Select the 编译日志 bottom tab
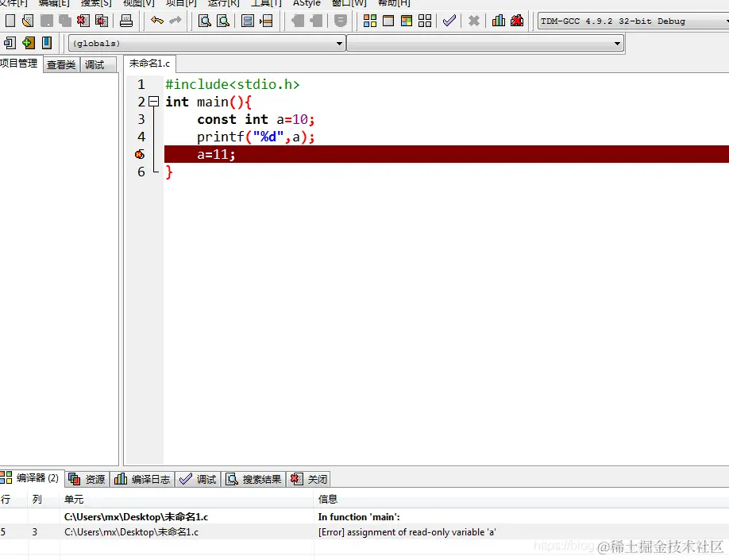 coord(142,479)
